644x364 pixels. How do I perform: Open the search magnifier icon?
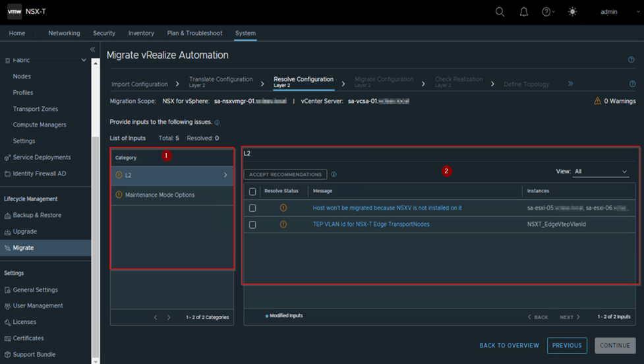pos(500,12)
